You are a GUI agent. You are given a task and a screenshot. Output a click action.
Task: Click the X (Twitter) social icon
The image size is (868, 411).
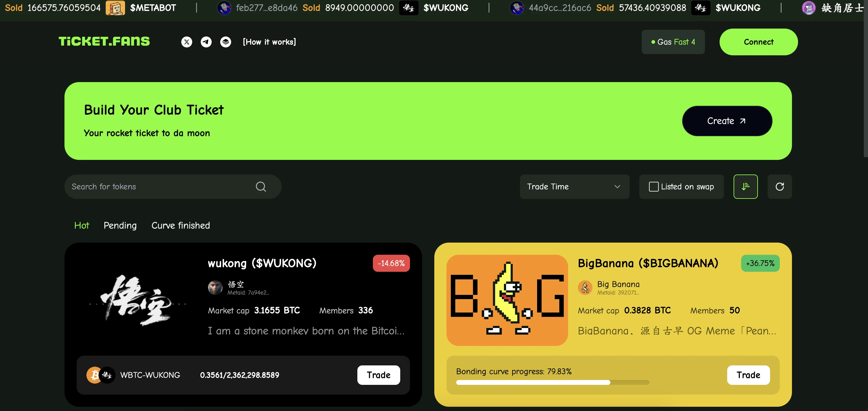click(x=186, y=42)
